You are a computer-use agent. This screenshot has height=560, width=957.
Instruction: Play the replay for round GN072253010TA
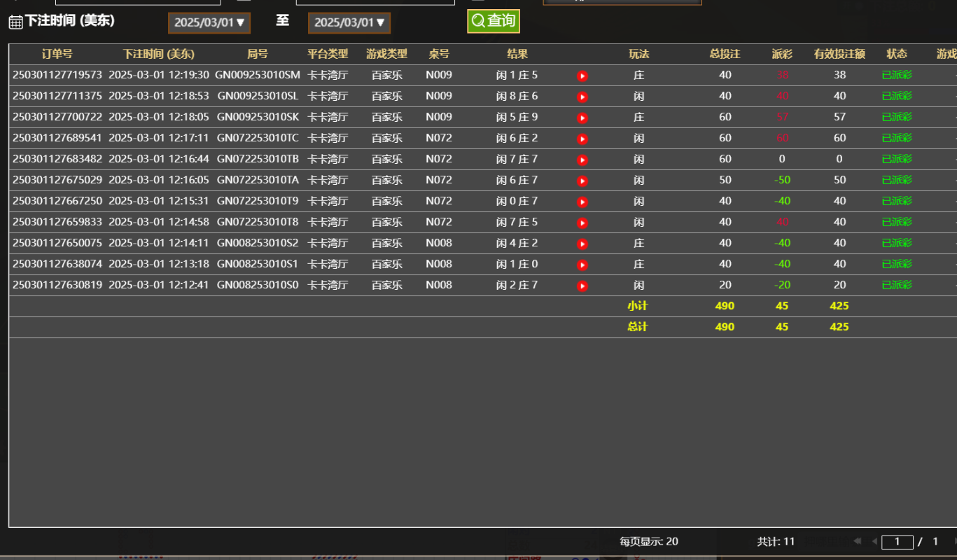pos(582,180)
